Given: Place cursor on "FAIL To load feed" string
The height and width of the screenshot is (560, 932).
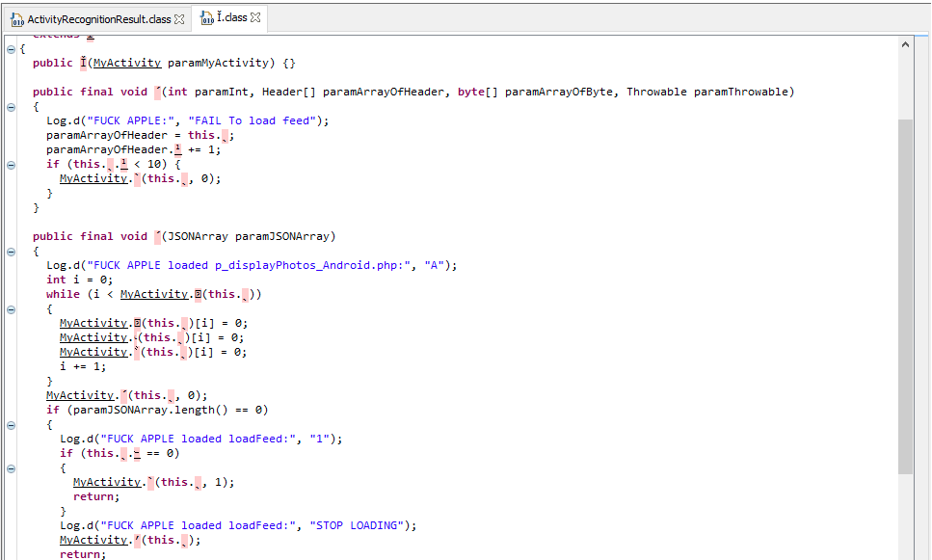Looking at the screenshot, I should (x=252, y=120).
